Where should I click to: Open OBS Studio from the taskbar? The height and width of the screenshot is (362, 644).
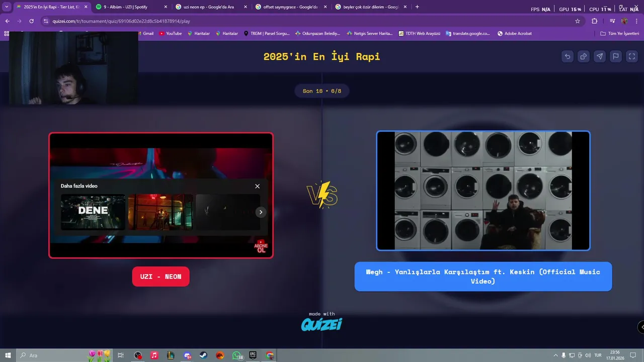(138, 355)
